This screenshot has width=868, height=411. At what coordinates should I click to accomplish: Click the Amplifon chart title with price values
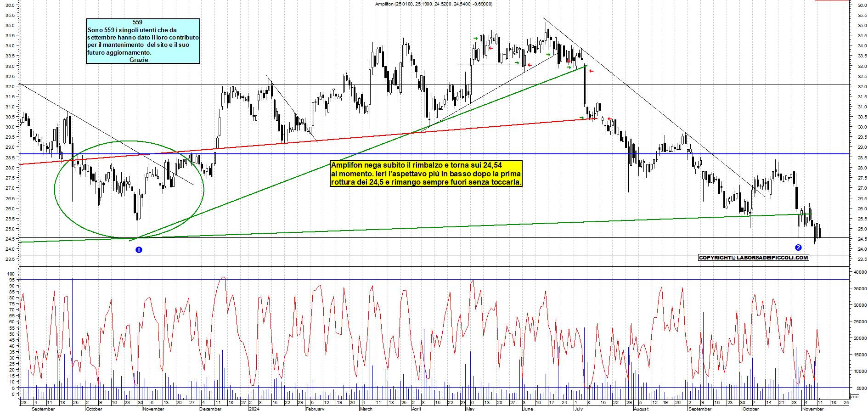tap(434, 4)
